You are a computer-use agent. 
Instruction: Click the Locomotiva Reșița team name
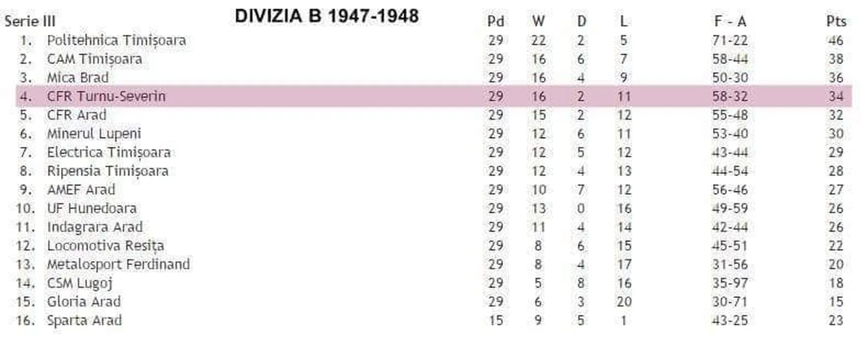(x=105, y=246)
